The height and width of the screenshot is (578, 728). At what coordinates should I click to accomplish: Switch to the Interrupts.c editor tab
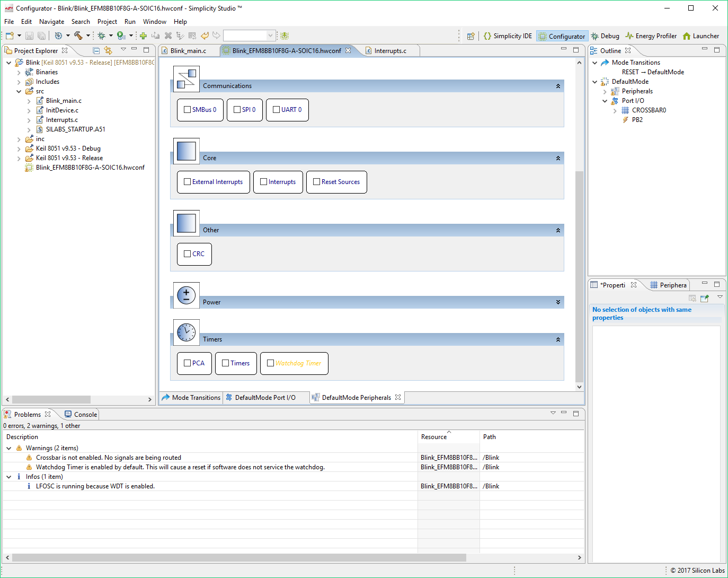[x=390, y=51]
